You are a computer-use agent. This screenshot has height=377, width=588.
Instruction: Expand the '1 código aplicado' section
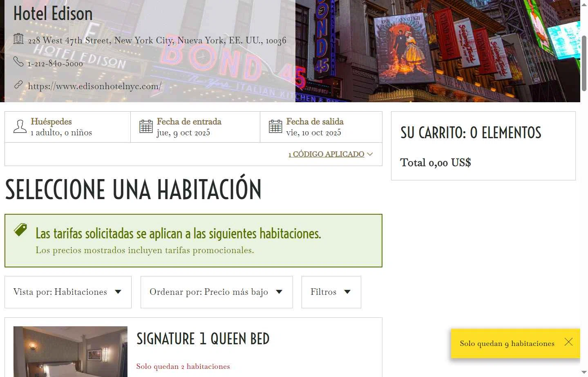pos(326,154)
